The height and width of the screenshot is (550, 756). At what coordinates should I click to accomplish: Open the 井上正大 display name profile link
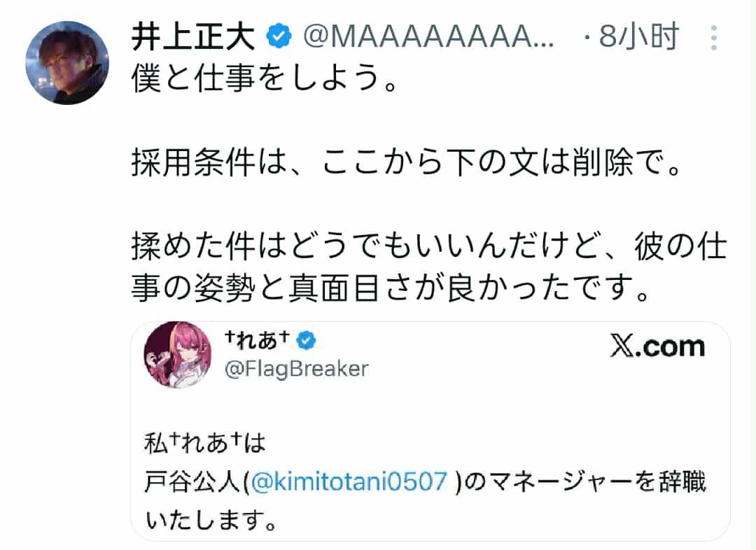(x=193, y=38)
